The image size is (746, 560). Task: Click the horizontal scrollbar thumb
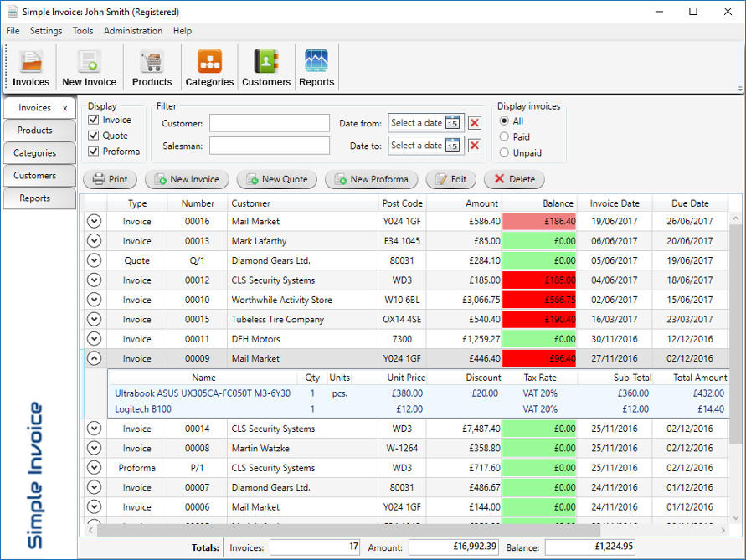click(349, 530)
